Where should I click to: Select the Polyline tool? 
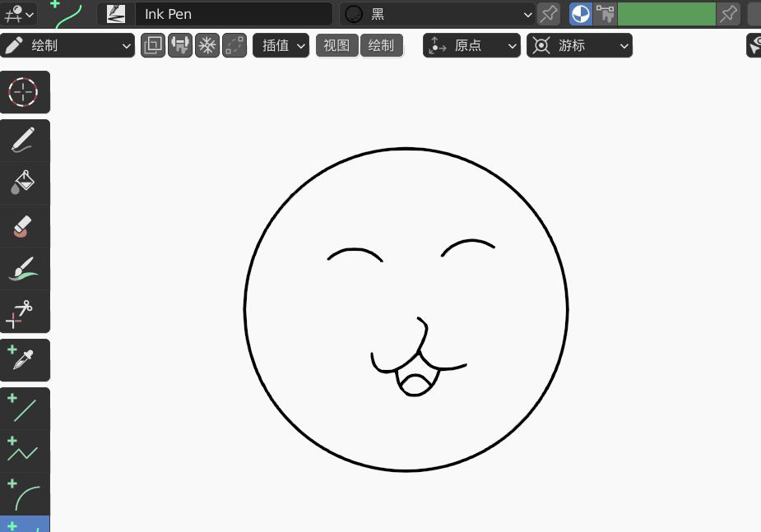coord(25,451)
